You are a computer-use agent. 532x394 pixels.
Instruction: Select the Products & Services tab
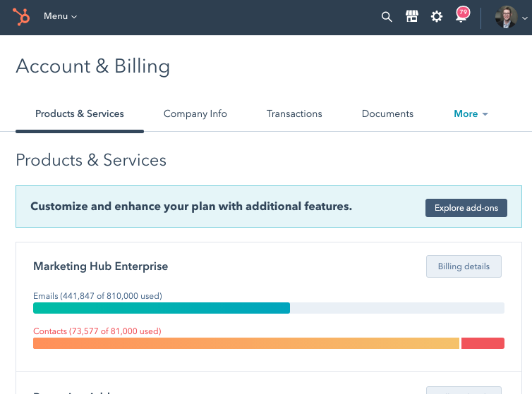[80, 113]
